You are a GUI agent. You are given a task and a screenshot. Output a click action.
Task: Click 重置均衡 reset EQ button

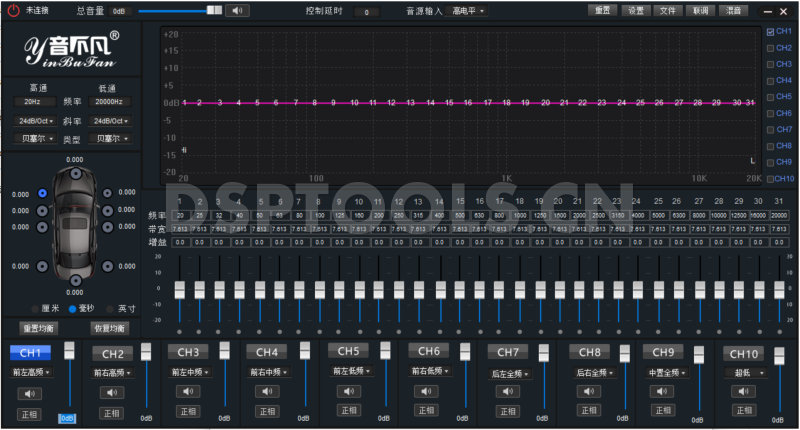[x=39, y=328]
